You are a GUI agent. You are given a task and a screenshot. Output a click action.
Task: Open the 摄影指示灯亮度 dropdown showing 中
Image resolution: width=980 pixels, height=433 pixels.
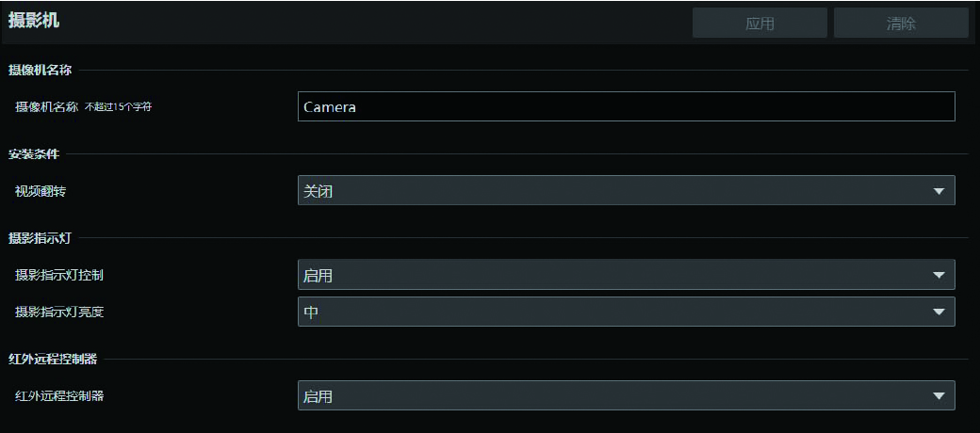626,312
